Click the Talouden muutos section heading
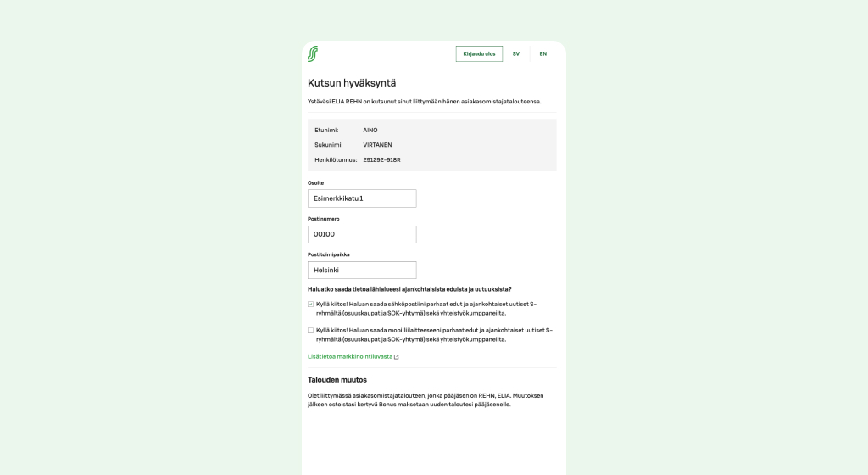This screenshot has width=868, height=475. tap(338, 379)
